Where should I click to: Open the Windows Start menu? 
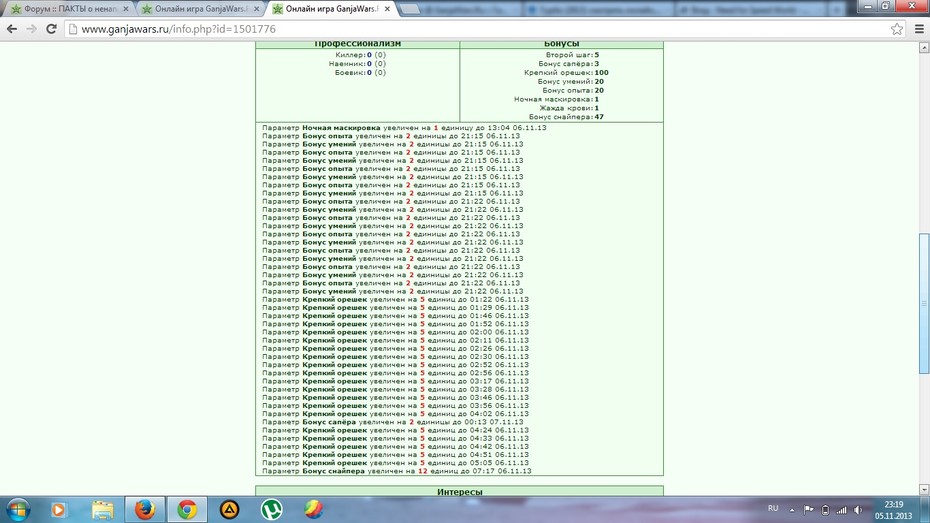18,509
